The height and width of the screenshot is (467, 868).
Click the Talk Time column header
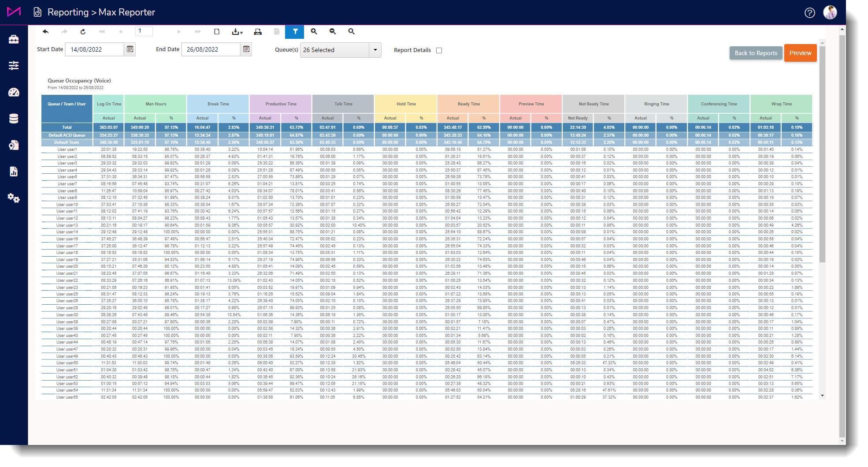point(343,104)
